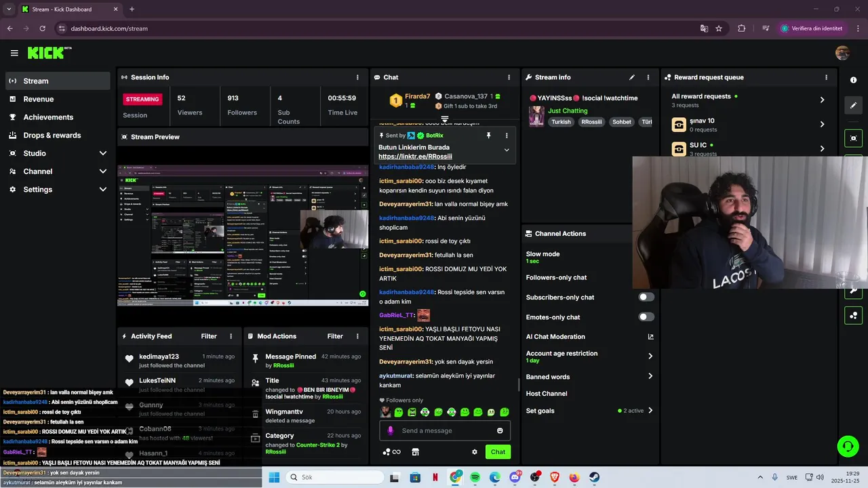Open Achievements in the sidebar
Image resolution: width=868 pixels, height=488 pixels.
(58, 117)
